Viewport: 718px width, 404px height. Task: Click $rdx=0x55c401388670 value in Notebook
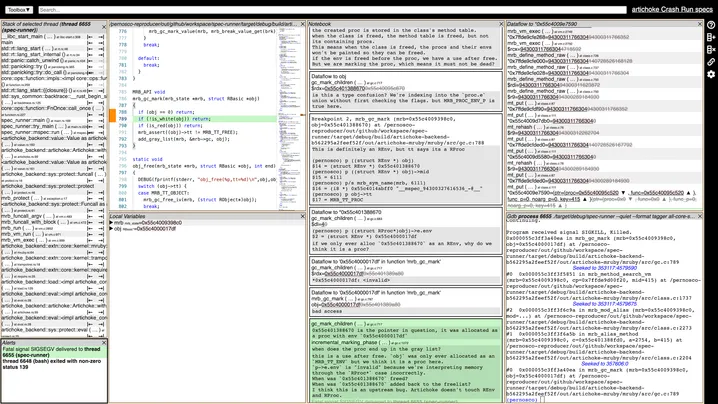(x=338, y=88)
